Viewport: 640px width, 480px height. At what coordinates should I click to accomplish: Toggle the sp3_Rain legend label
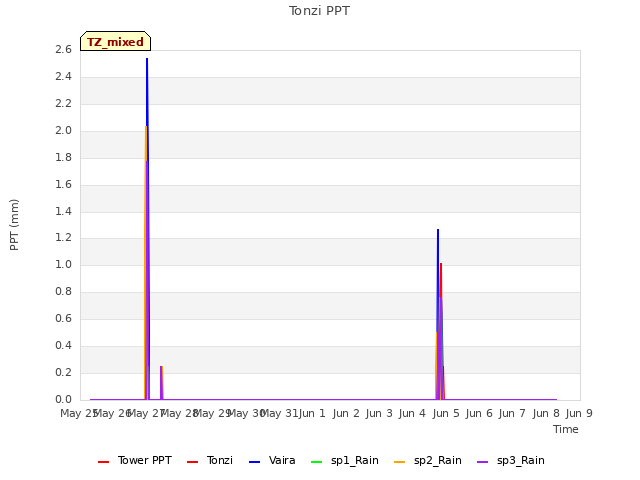pyautogui.click(x=520, y=460)
